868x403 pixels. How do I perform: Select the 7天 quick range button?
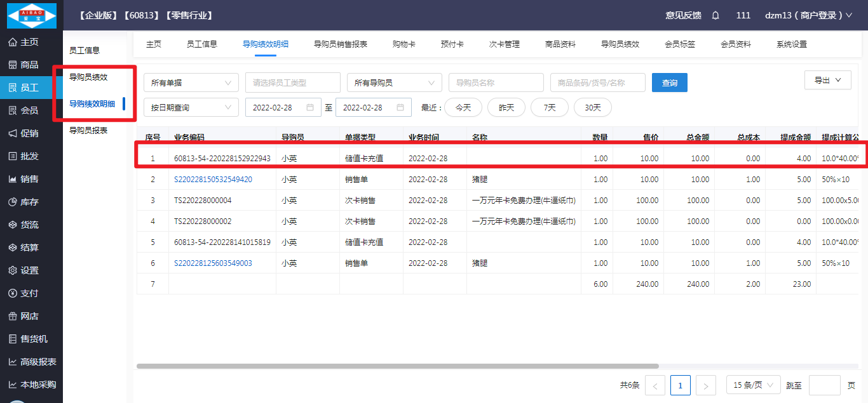550,107
